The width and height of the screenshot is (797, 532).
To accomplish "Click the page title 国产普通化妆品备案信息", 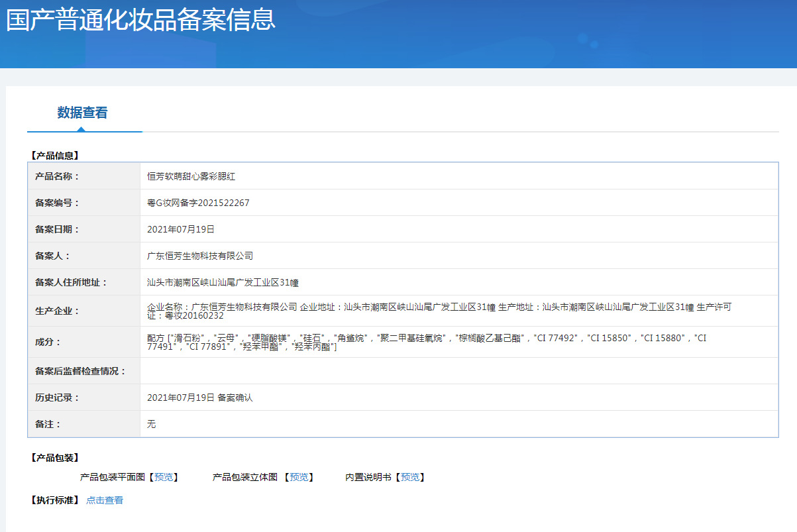I will pos(140,19).
